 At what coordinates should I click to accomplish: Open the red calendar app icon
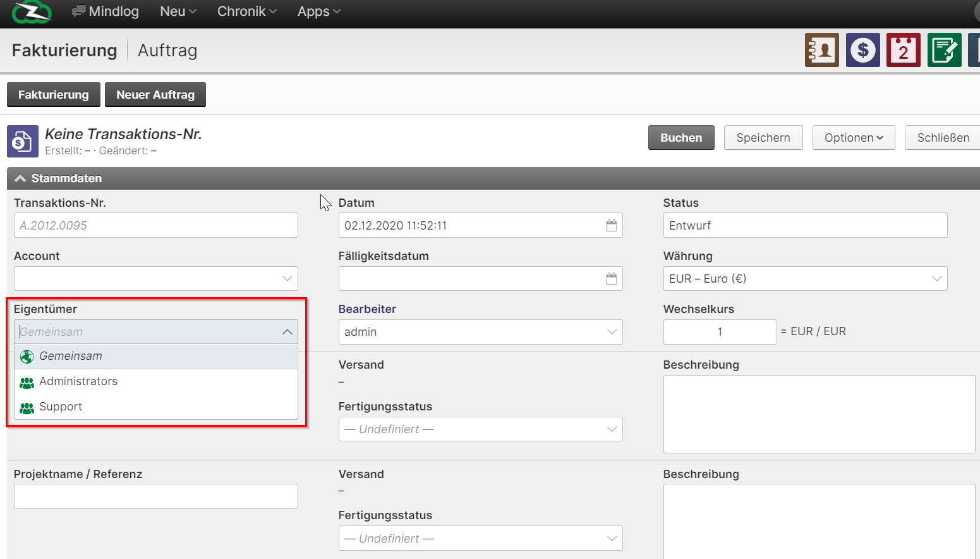tap(903, 50)
